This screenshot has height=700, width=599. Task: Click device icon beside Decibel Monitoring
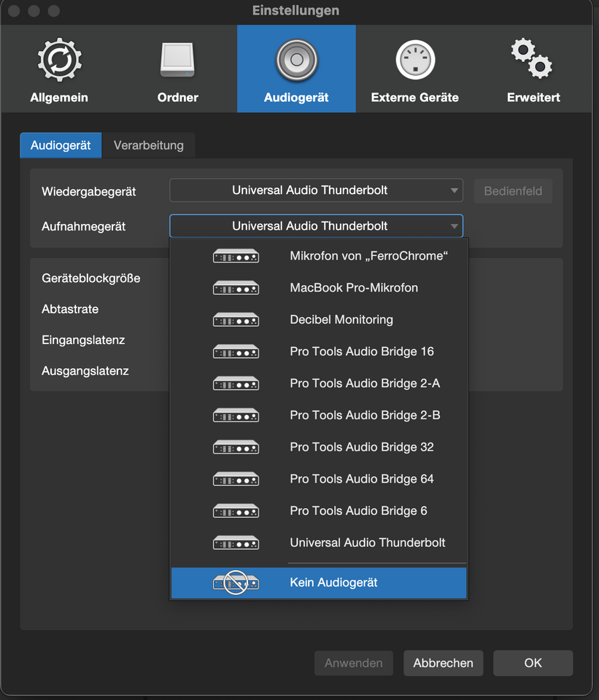[236, 319]
